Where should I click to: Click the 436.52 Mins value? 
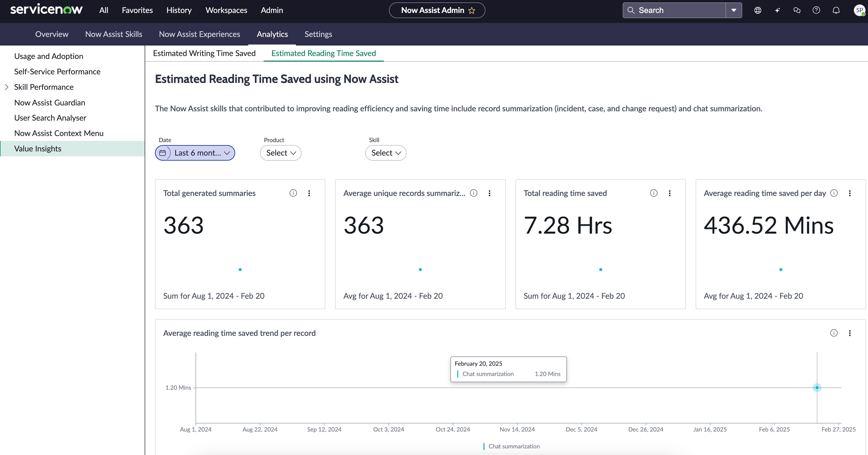(769, 225)
